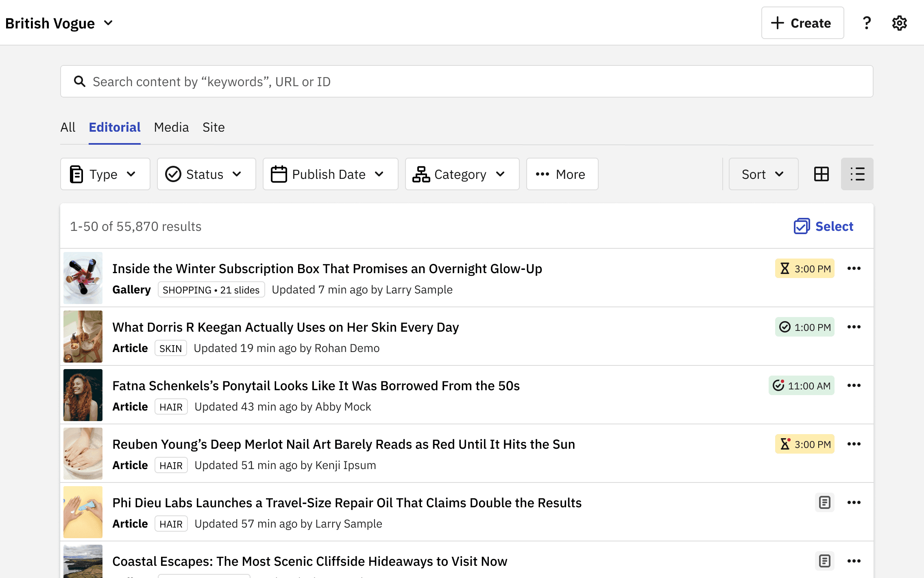Open the Status filter dropdown
Image resolution: width=924 pixels, height=578 pixels.
coord(206,174)
